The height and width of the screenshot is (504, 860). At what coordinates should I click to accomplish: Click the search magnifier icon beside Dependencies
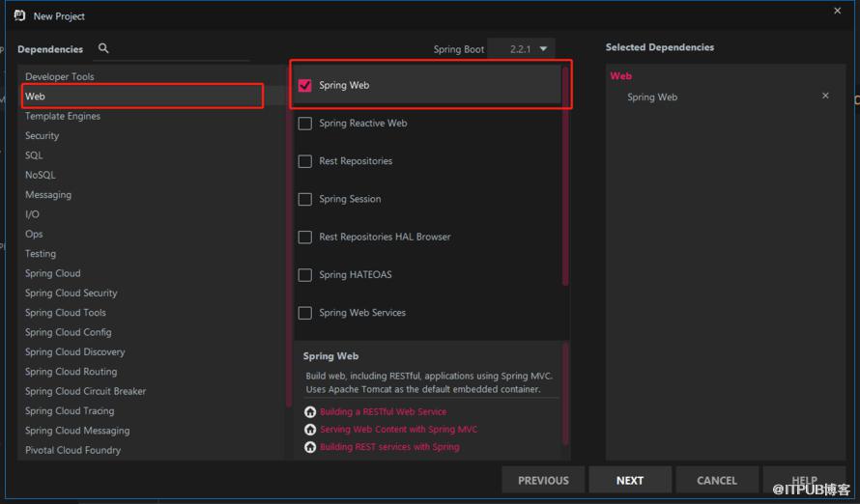[x=103, y=48]
